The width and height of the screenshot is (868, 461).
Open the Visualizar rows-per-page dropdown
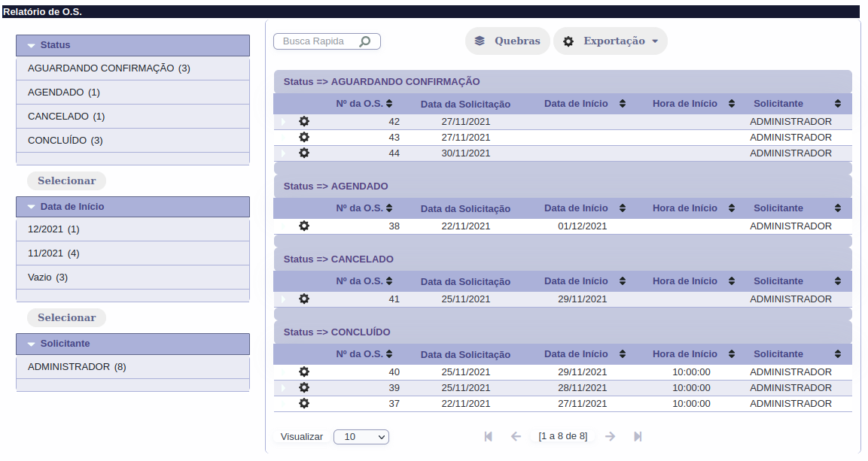tap(361, 437)
